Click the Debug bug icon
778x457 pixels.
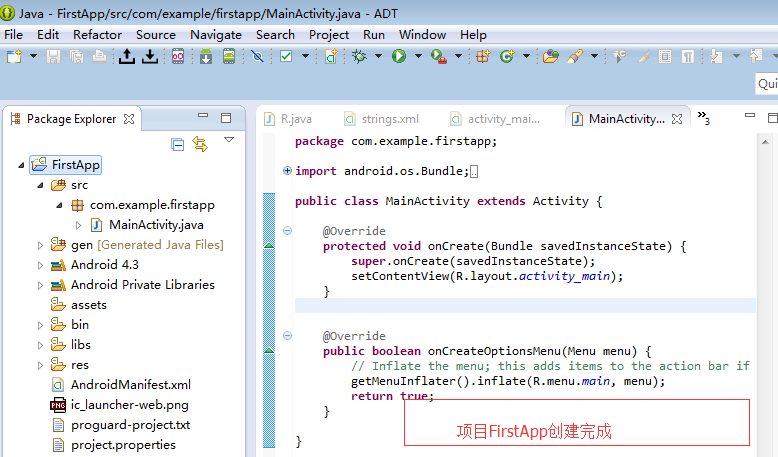359,57
